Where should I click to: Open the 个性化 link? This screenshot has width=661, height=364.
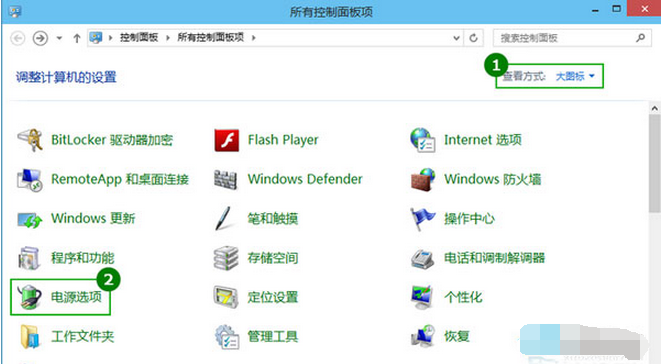[463, 297]
